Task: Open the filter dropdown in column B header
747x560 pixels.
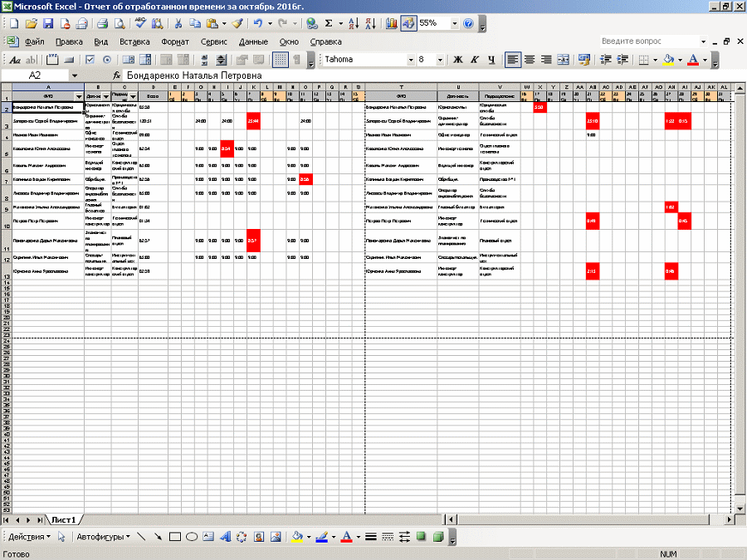Action: coord(105,97)
